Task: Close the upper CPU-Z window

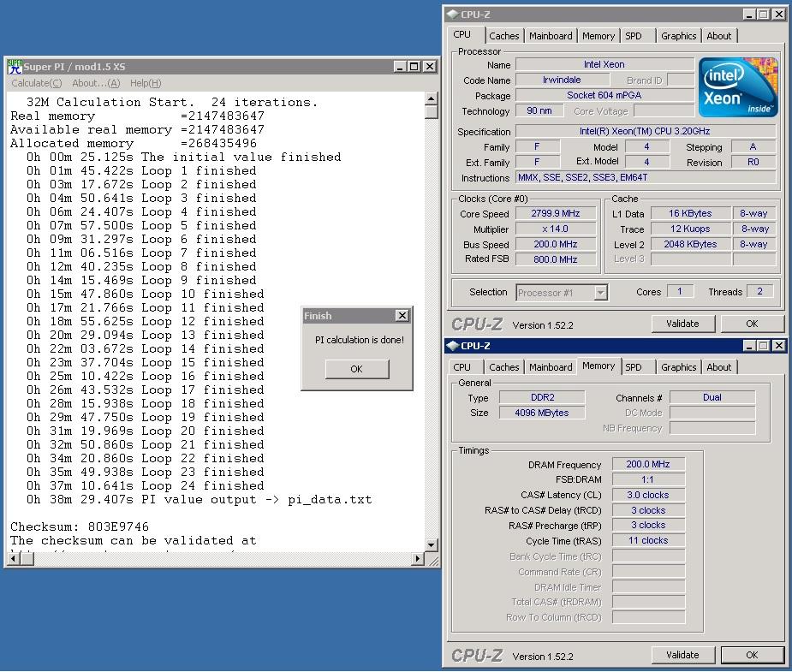Action: point(779,15)
